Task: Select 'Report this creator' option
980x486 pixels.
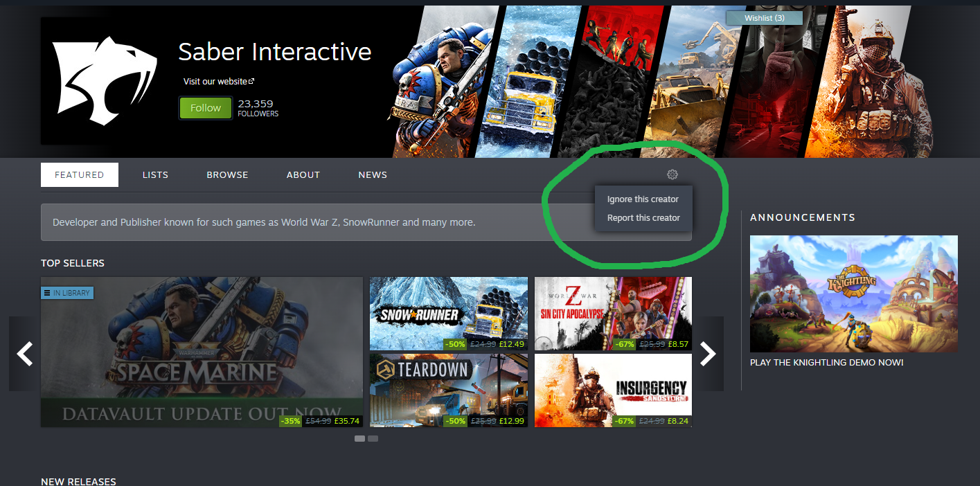Action: [x=643, y=218]
